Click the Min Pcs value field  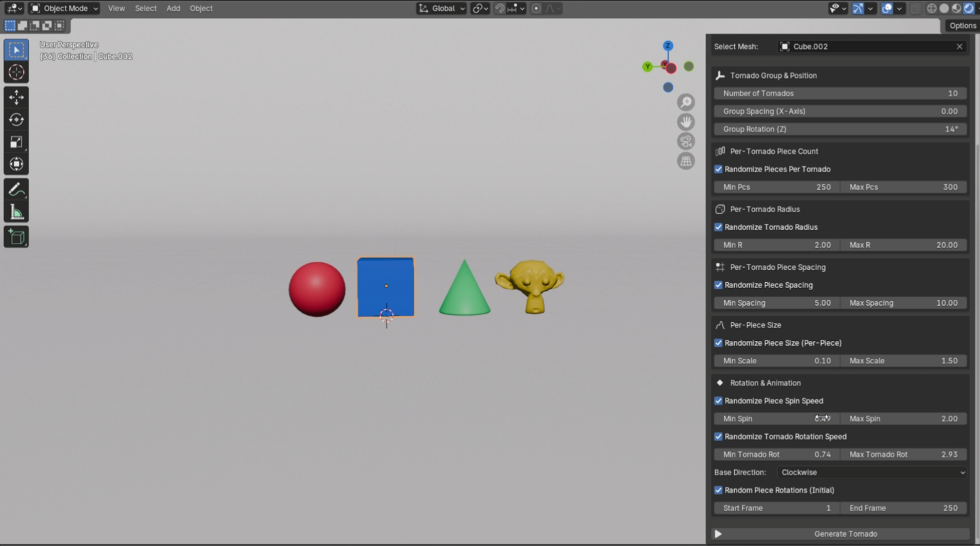(777, 187)
